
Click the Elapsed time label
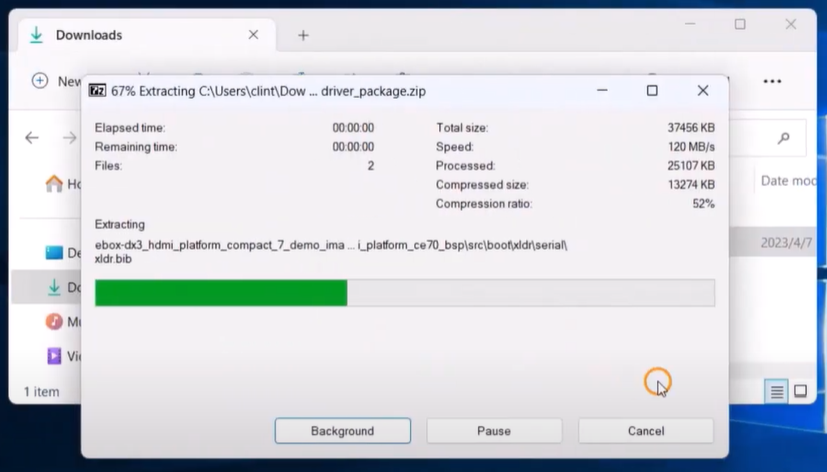click(x=130, y=128)
